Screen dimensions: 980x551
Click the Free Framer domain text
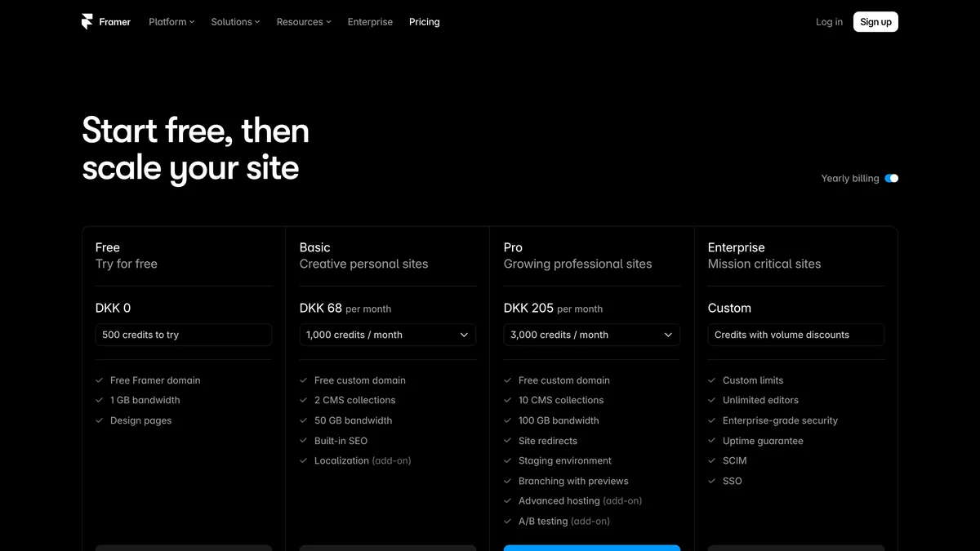coord(155,380)
